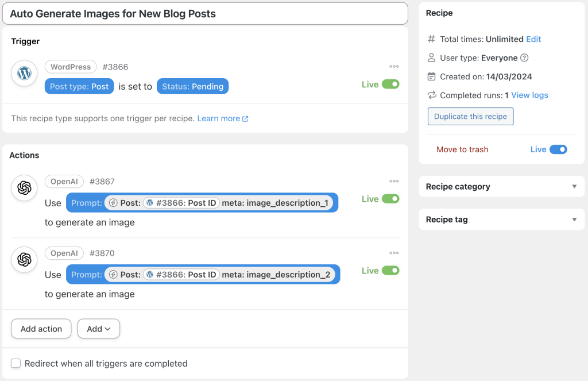Screen dimensions: 588x381
Task: Open the options menu on the WordPress trigger
Action: [x=394, y=67]
